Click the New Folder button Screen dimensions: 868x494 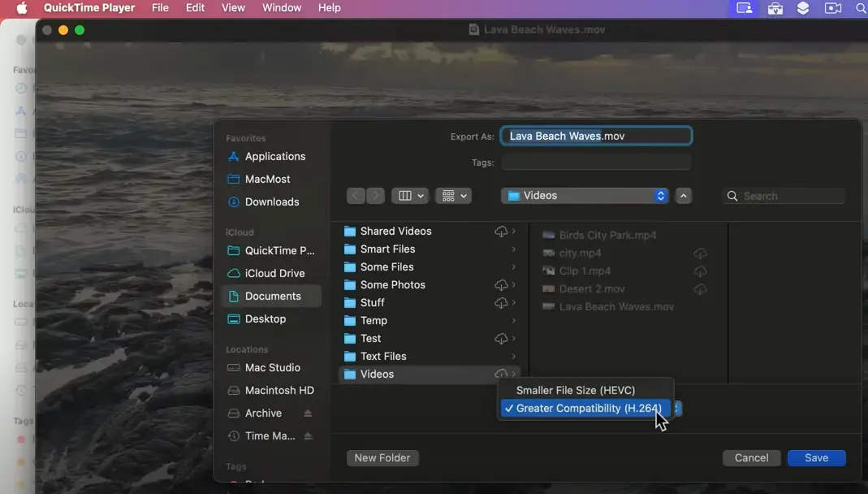pyautogui.click(x=382, y=458)
